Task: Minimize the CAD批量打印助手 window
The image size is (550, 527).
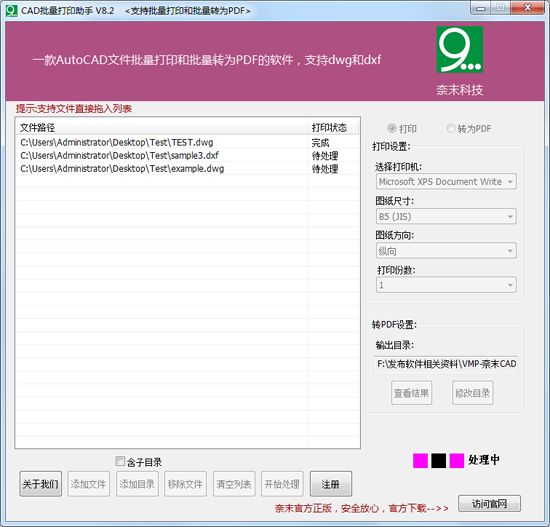Action: pos(481,8)
